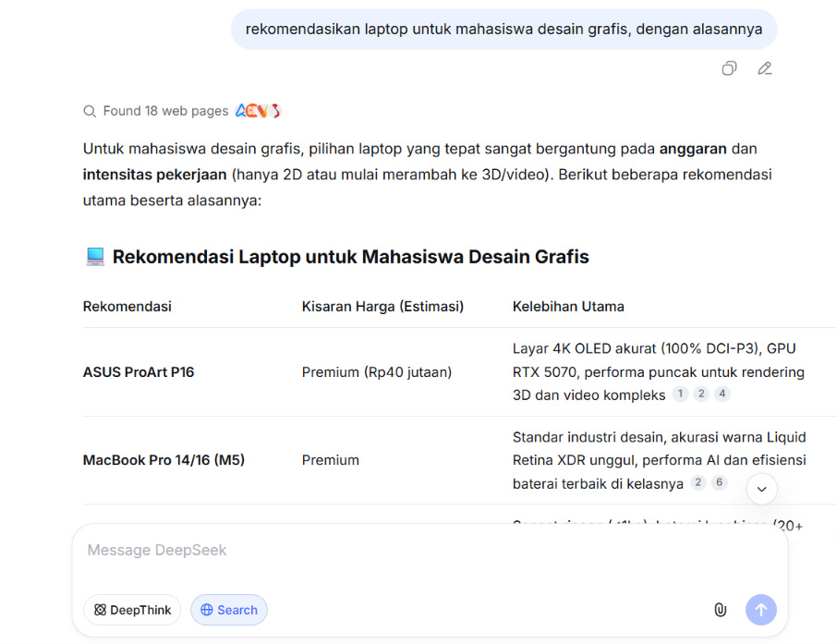Click the Premium price cell for MacBook Pro

coord(331,460)
